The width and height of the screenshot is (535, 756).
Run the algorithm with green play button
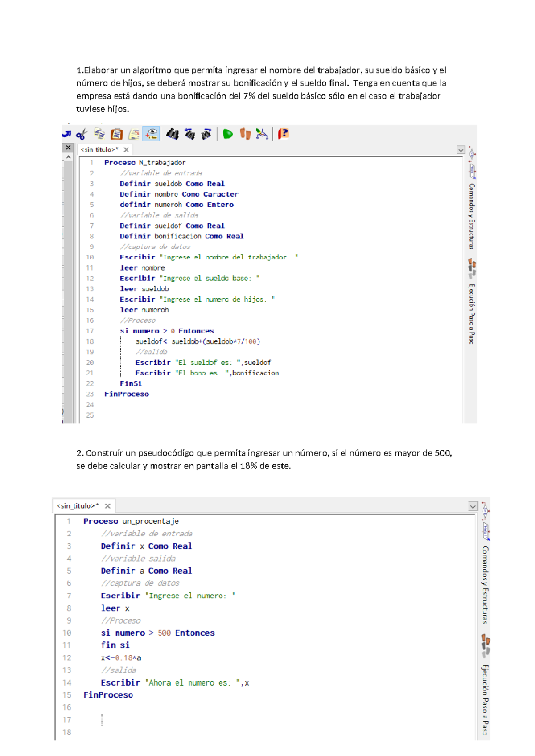coord(228,134)
